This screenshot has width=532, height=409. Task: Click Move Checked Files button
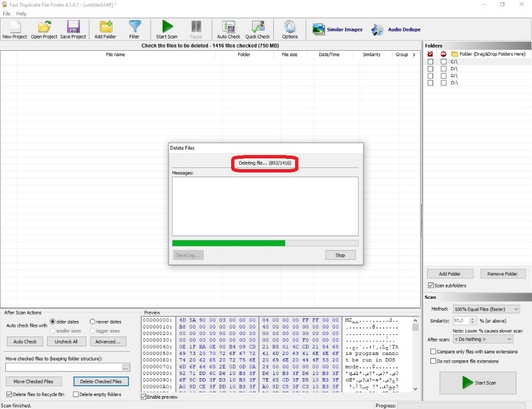click(33, 381)
